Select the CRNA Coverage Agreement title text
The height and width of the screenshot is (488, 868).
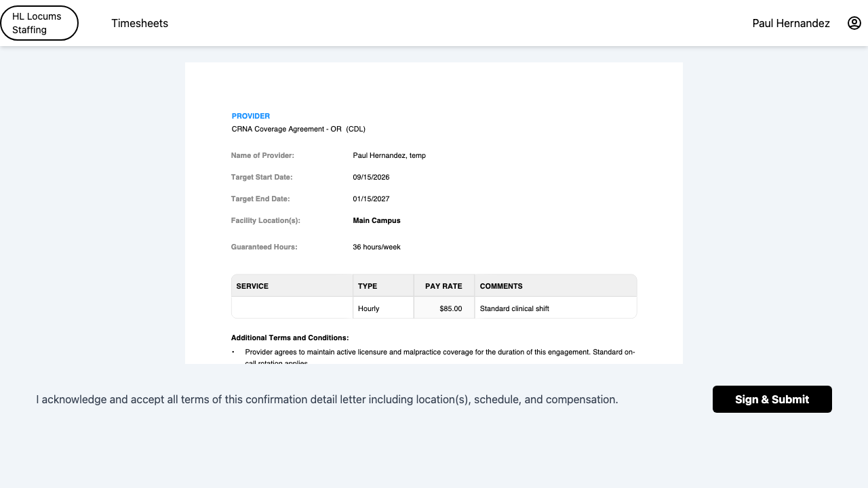pyautogui.click(x=298, y=129)
